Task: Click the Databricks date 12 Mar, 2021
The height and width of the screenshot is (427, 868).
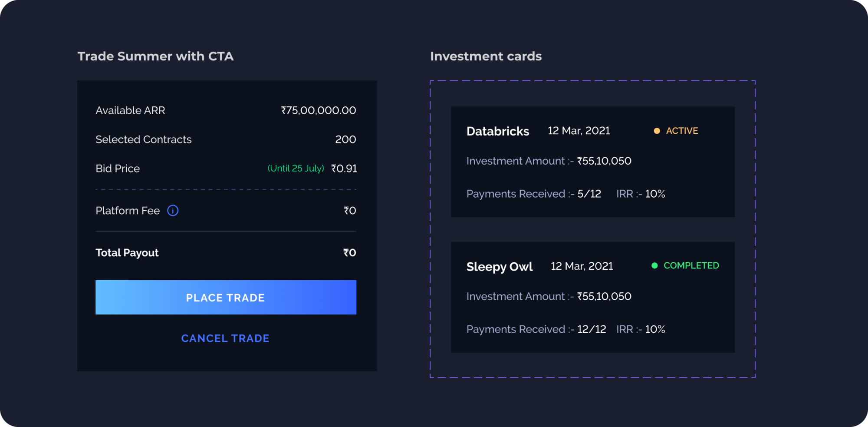Action: point(579,131)
